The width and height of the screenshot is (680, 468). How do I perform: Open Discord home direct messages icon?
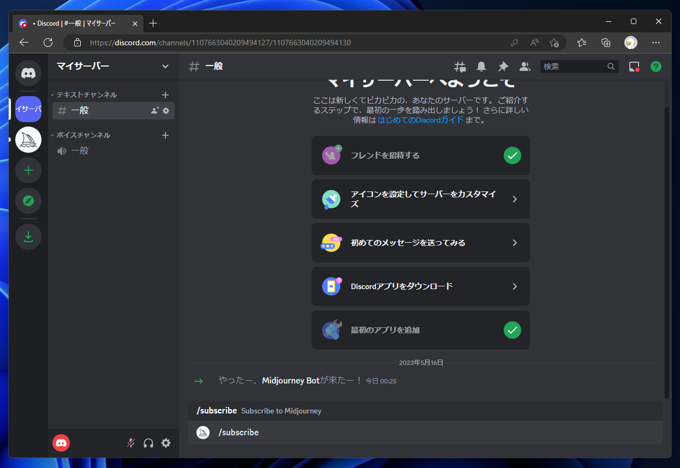28,73
